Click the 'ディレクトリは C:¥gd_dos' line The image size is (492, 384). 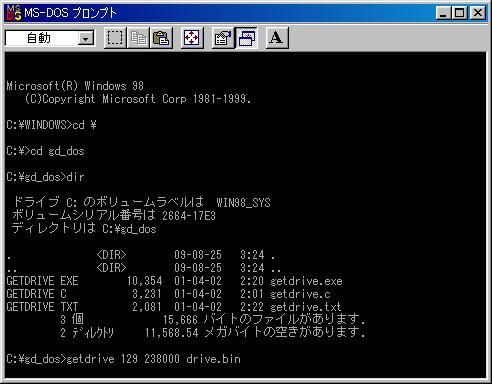click(84, 229)
